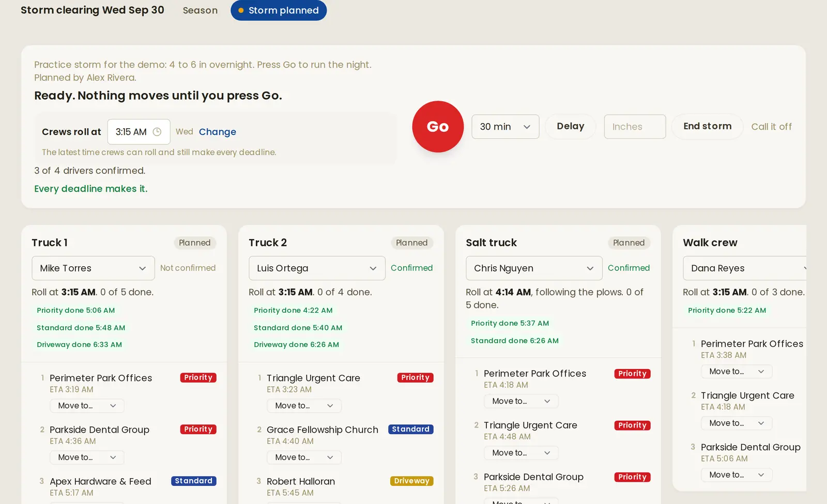Select the Storm planned tab
Image resolution: width=827 pixels, height=504 pixels.
279,10
